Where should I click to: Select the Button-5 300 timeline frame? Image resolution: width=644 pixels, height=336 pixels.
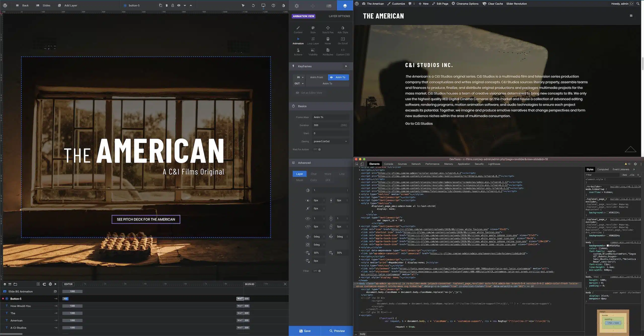pyautogui.click(x=65, y=299)
